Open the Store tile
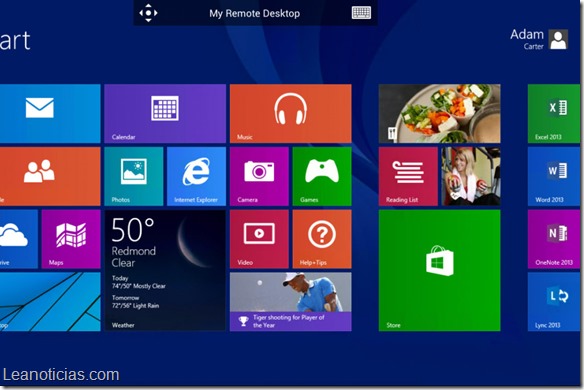This screenshot has height=390, width=584. coord(439,270)
